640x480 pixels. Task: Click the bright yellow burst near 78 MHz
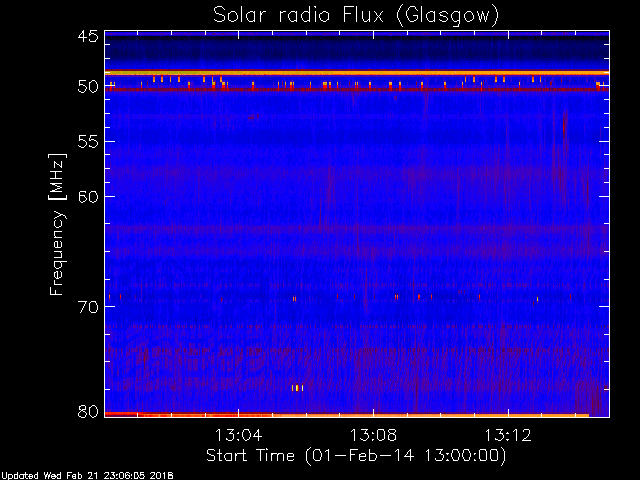pos(298,388)
